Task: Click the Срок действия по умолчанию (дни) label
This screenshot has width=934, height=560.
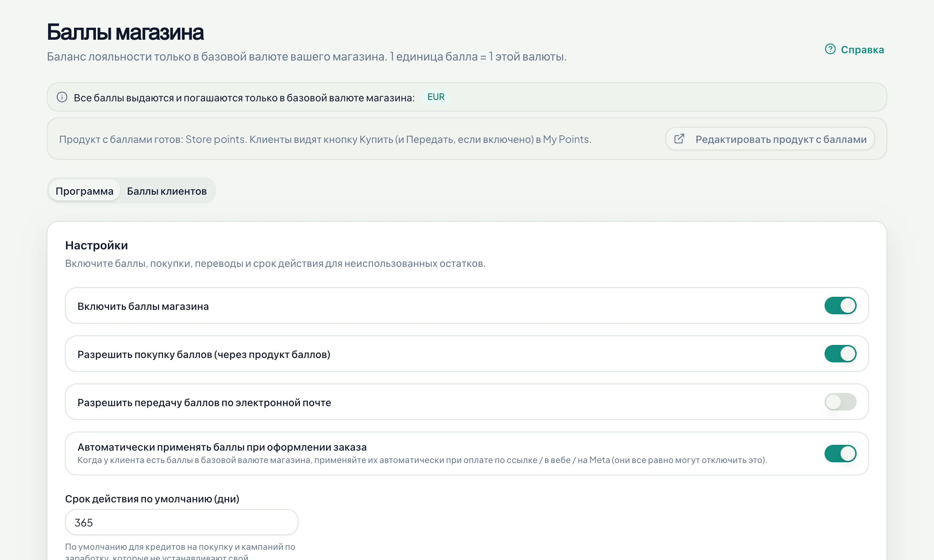Action: (x=152, y=499)
